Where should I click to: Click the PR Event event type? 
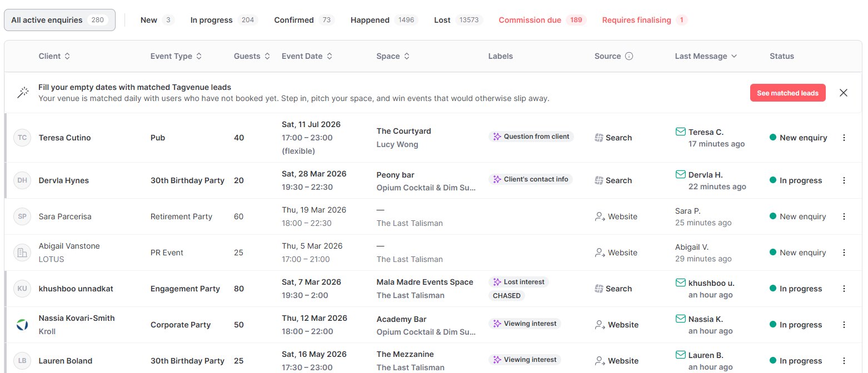(167, 253)
